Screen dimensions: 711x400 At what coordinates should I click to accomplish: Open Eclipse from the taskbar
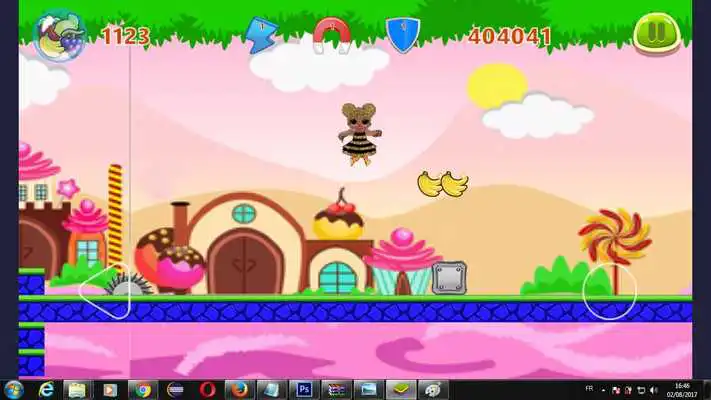pyautogui.click(x=175, y=390)
